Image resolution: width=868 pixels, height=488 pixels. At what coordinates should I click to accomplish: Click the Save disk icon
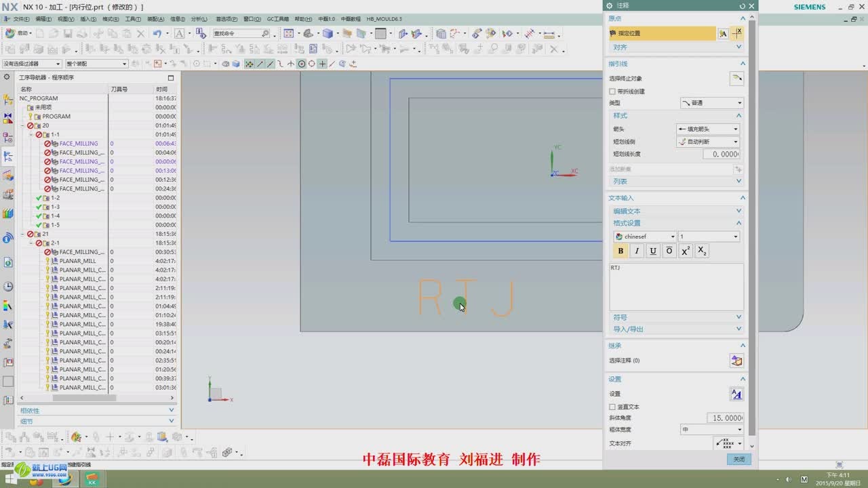68,33
